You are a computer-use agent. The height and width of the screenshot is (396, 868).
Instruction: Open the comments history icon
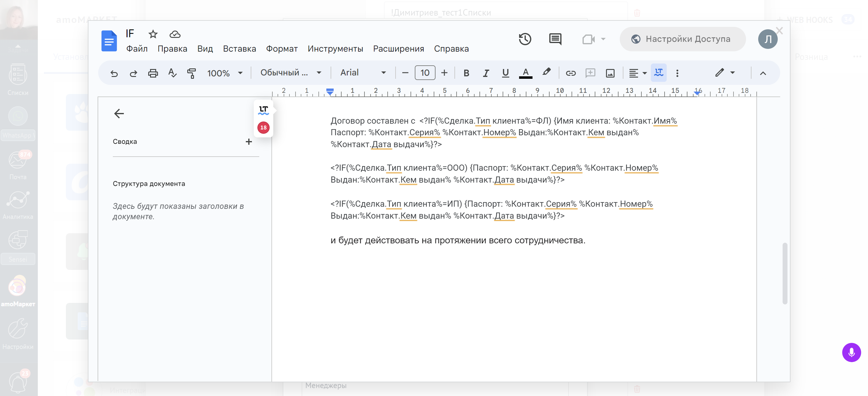pos(555,39)
